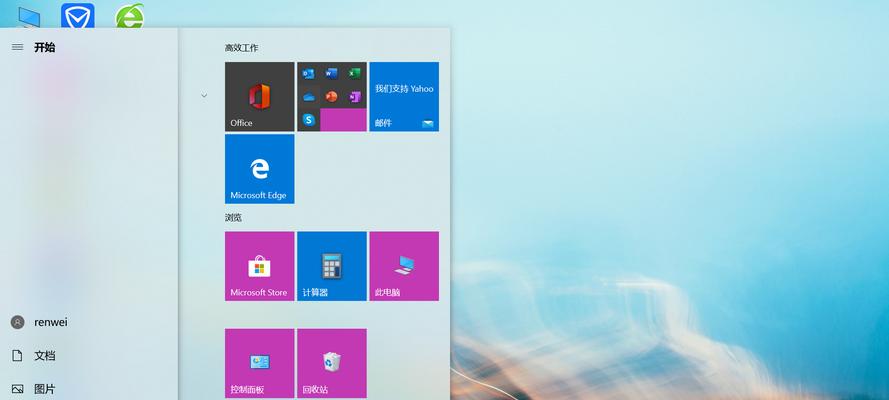Open the 图片 Pictures folder
The height and width of the screenshot is (400, 889).
pos(33,389)
